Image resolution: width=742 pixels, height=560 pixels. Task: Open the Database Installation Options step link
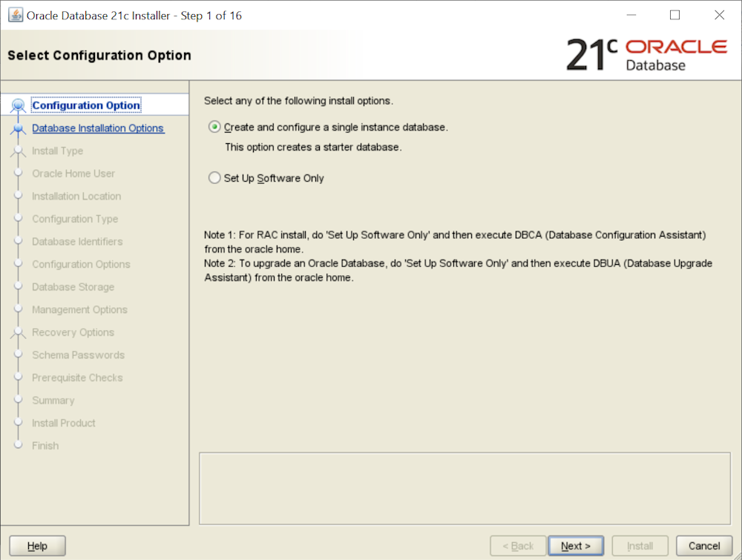tap(98, 128)
